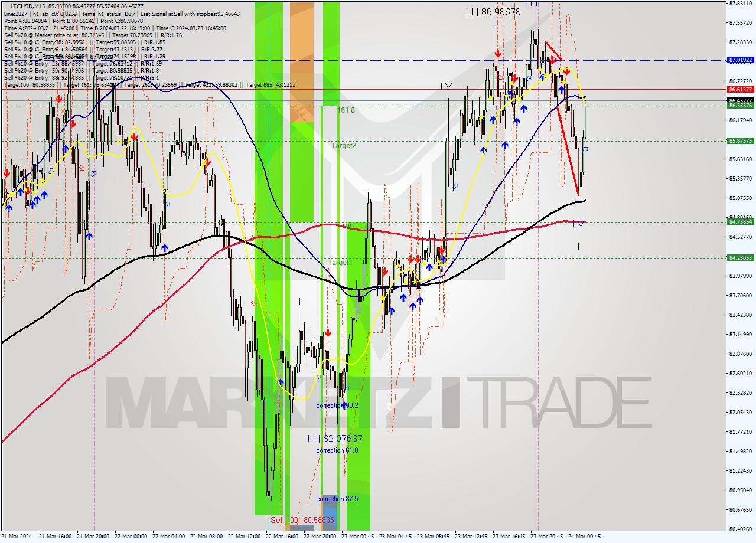Click the 86.72360 price axis value
This screenshot has width=756, height=543.
[741, 81]
